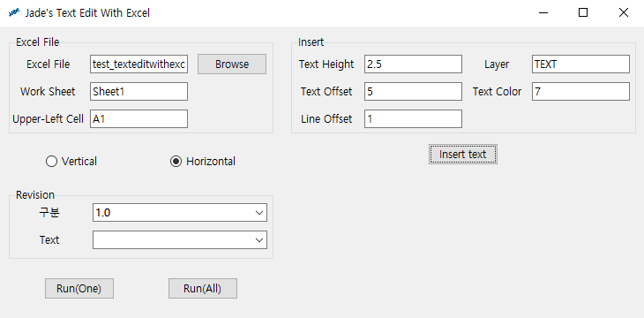Open the 구분 revision dropdown
Screen dimensions: 644x318
pos(180,213)
